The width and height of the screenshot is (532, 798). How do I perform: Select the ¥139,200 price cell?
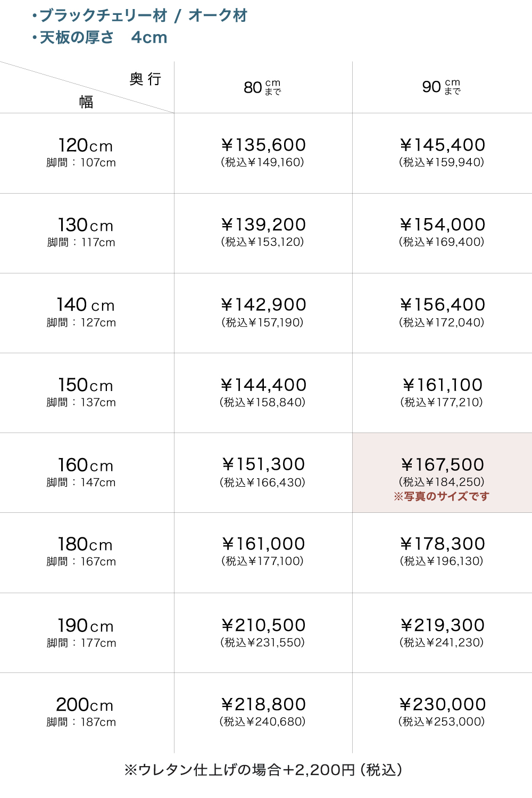263,225
